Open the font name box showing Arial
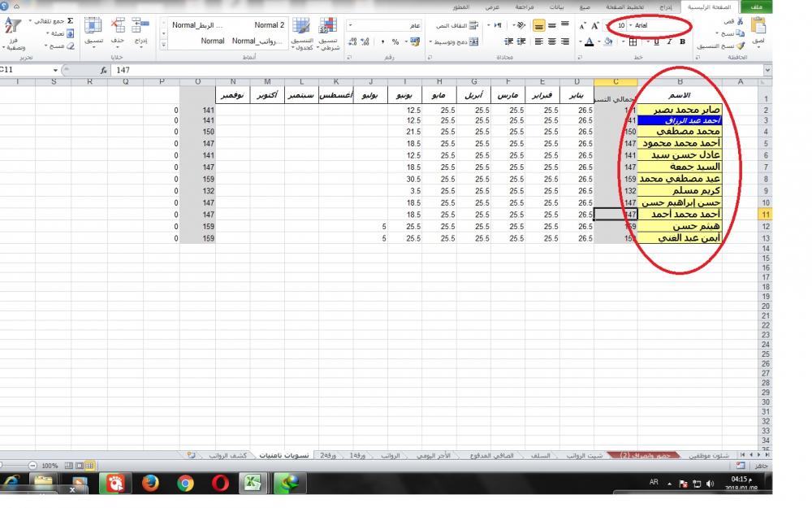 click(x=659, y=25)
